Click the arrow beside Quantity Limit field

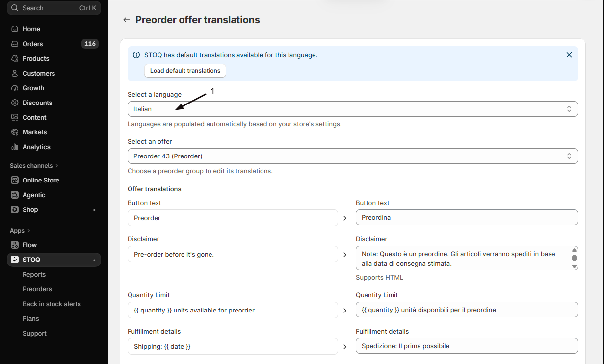(x=345, y=310)
